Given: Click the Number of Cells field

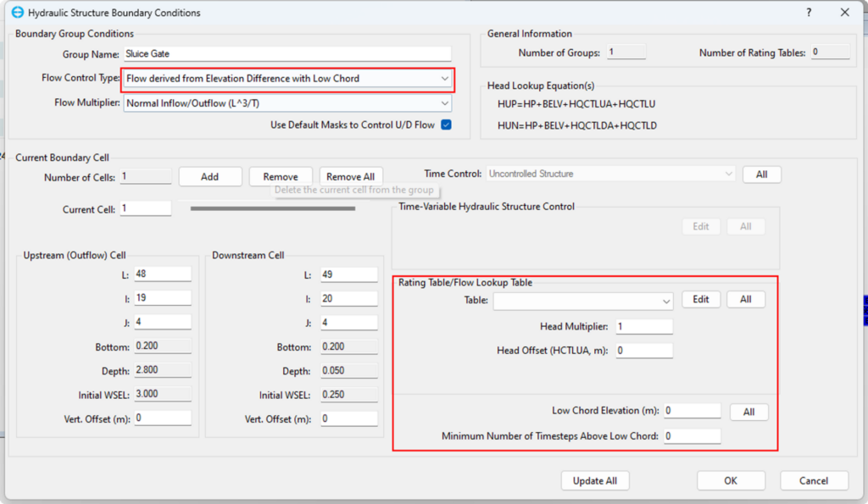Looking at the screenshot, I should coord(146,176).
